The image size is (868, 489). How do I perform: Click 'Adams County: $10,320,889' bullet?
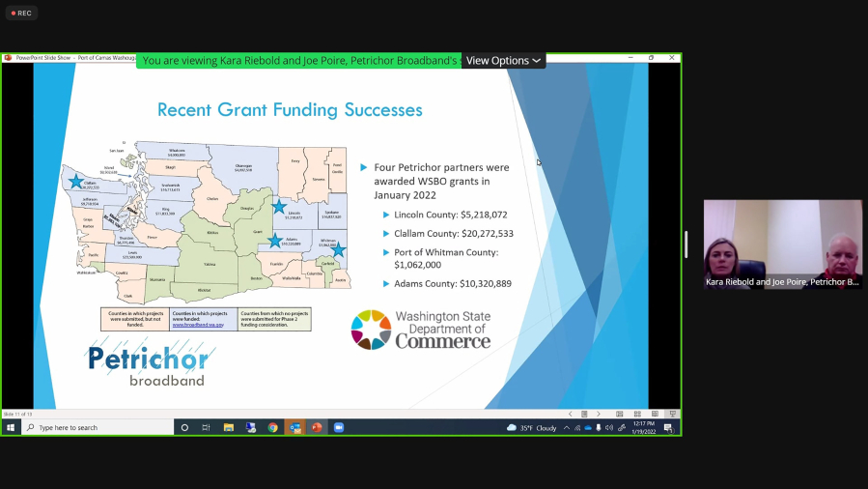tap(452, 283)
